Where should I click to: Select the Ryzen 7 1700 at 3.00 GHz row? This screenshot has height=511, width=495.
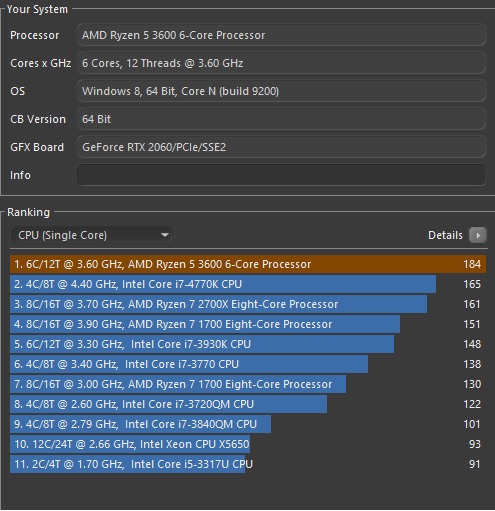[248, 384]
